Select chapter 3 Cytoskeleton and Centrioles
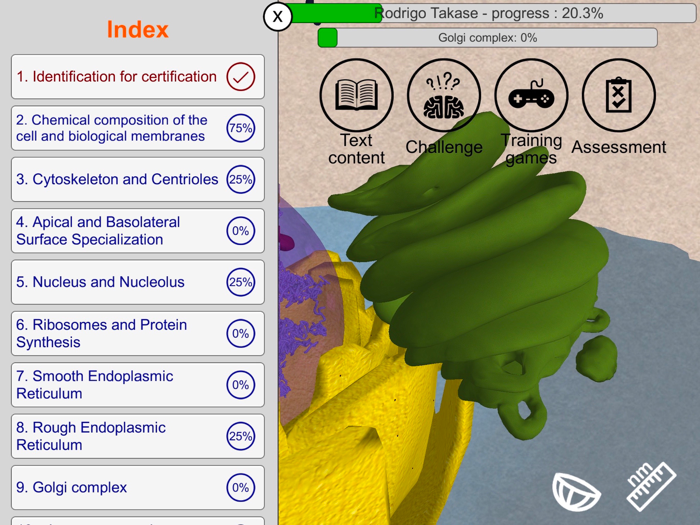The height and width of the screenshot is (525, 700). tap(138, 179)
